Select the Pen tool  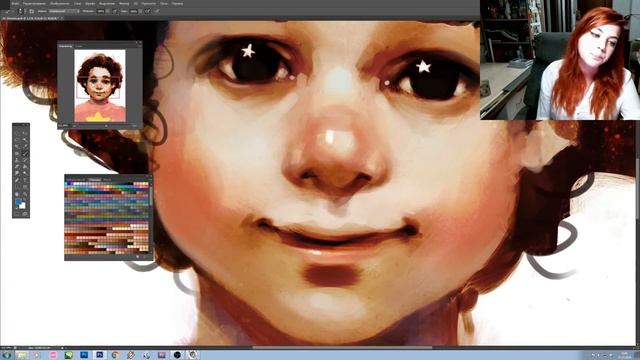tap(17, 180)
